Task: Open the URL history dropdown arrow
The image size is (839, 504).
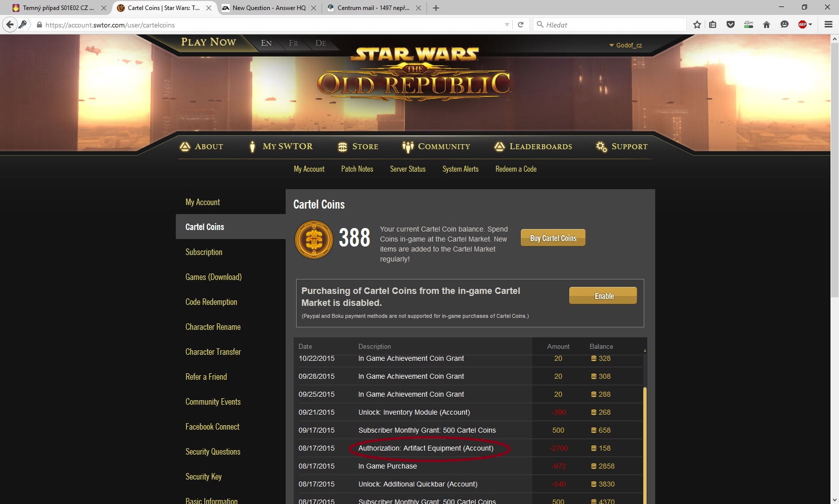Action: (x=507, y=24)
